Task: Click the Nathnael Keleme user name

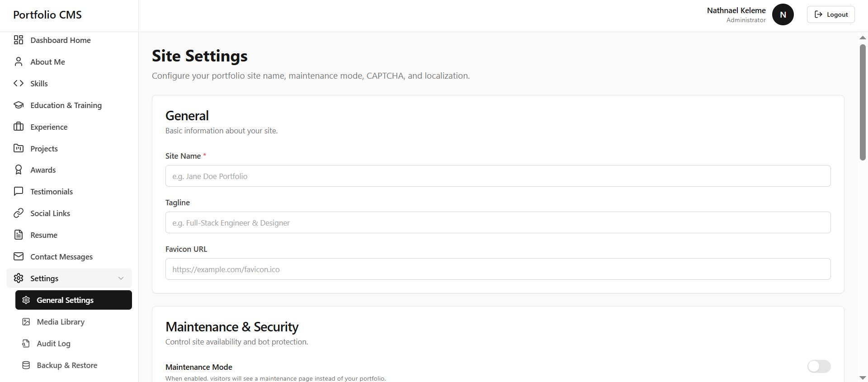Action: [x=736, y=10]
